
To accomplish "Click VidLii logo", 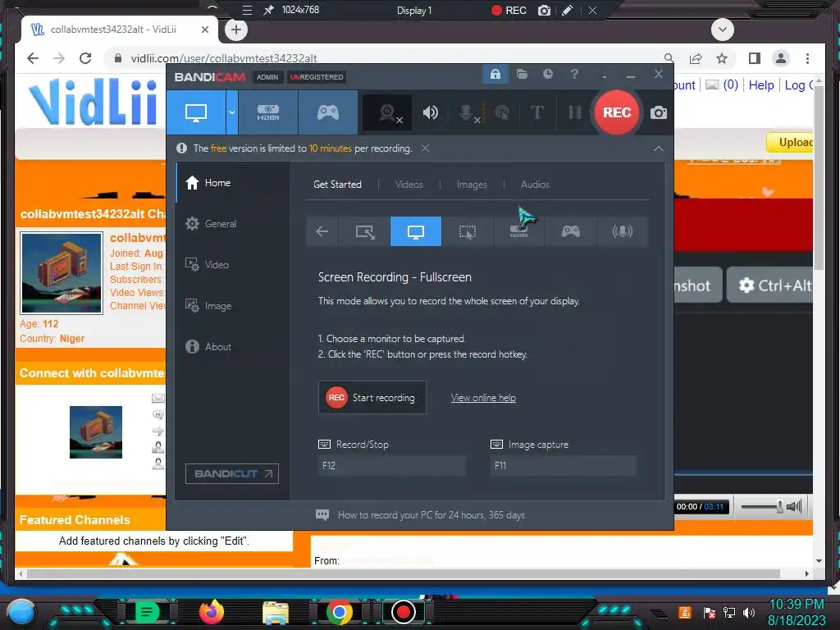I will pyautogui.click(x=93, y=101).
